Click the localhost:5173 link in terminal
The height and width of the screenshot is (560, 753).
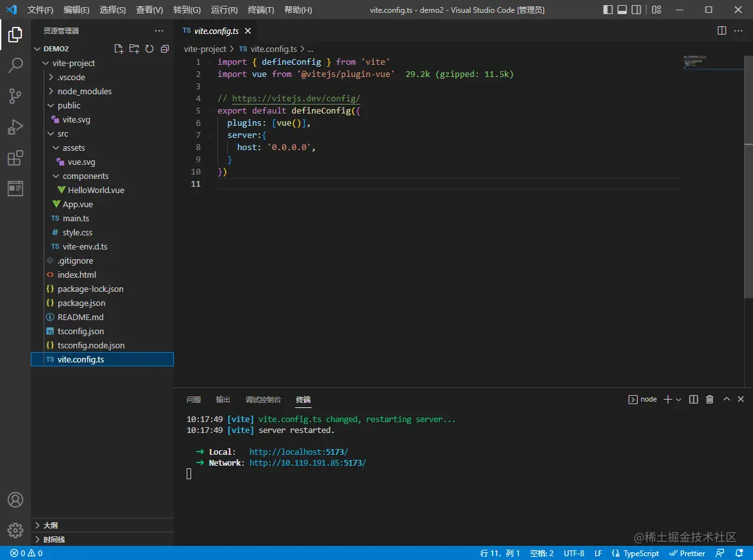pos(299,452)
